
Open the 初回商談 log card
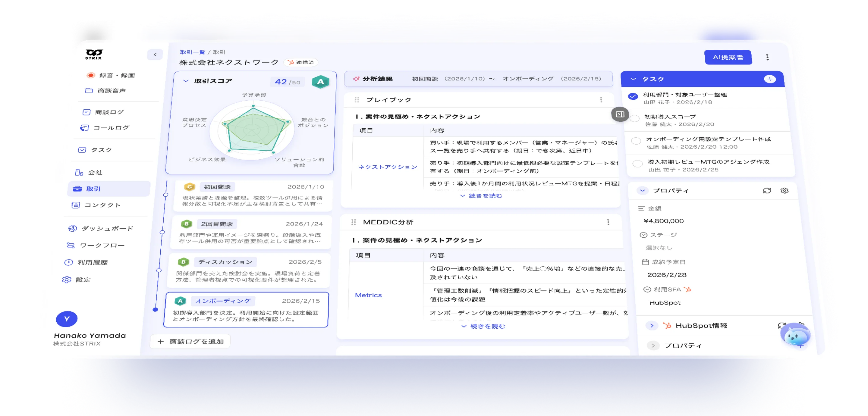(x=253, y=196)
